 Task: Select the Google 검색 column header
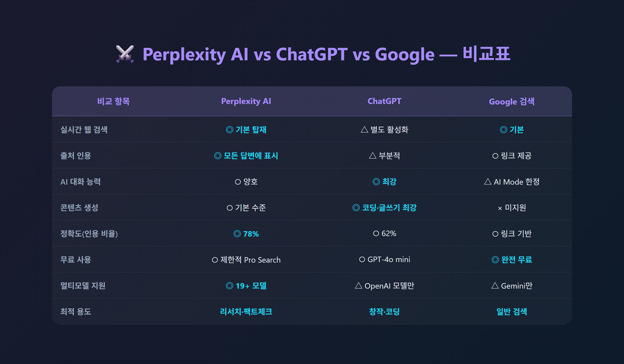[512, 101]
